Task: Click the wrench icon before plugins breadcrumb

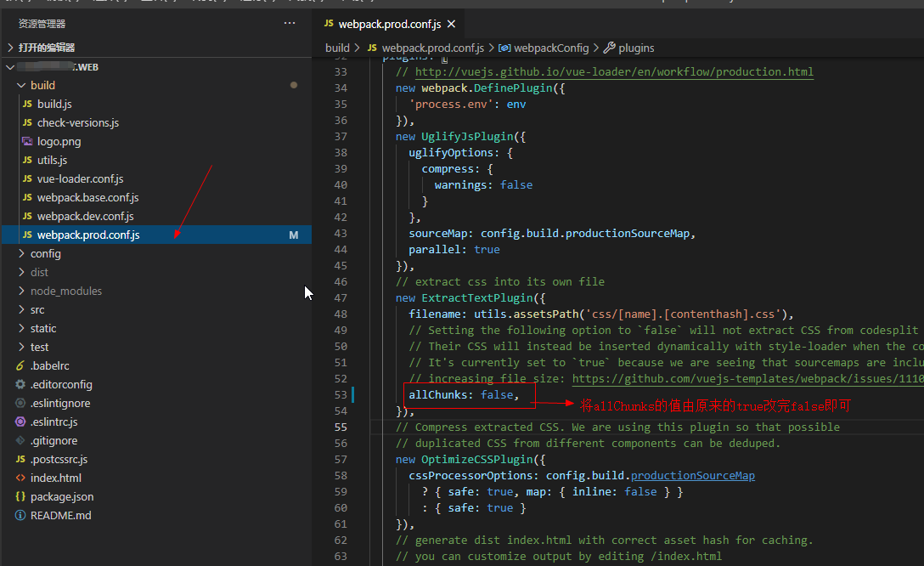Action: (610, 48)
